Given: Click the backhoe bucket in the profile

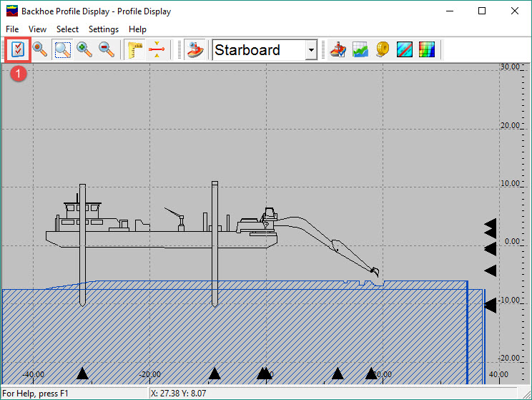Looking at the screenshot, I should (x=374, y=273).
